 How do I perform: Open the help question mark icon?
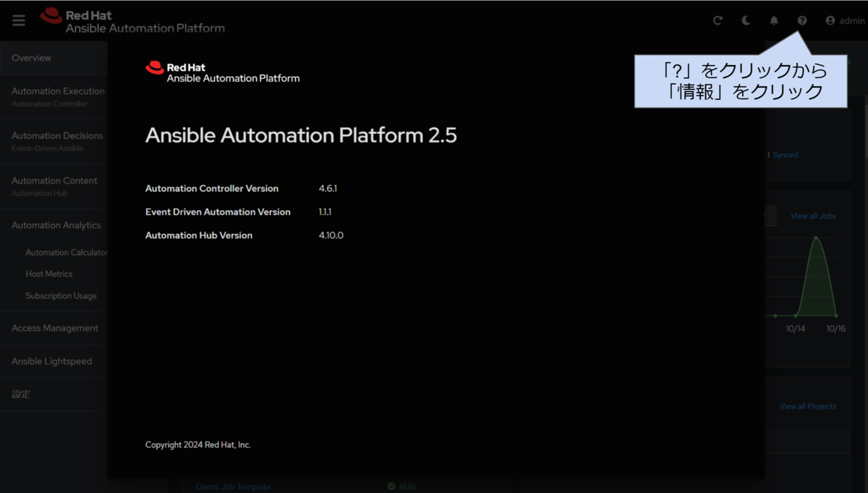tap(802, 20)
